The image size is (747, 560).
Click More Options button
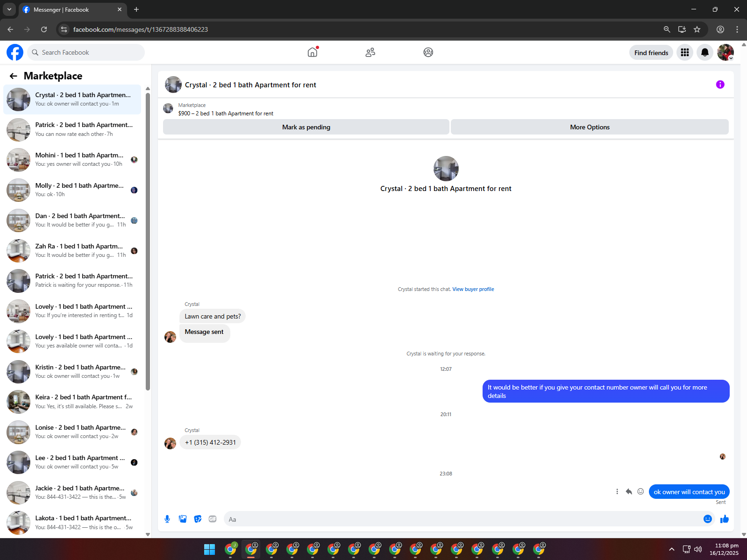590,127
